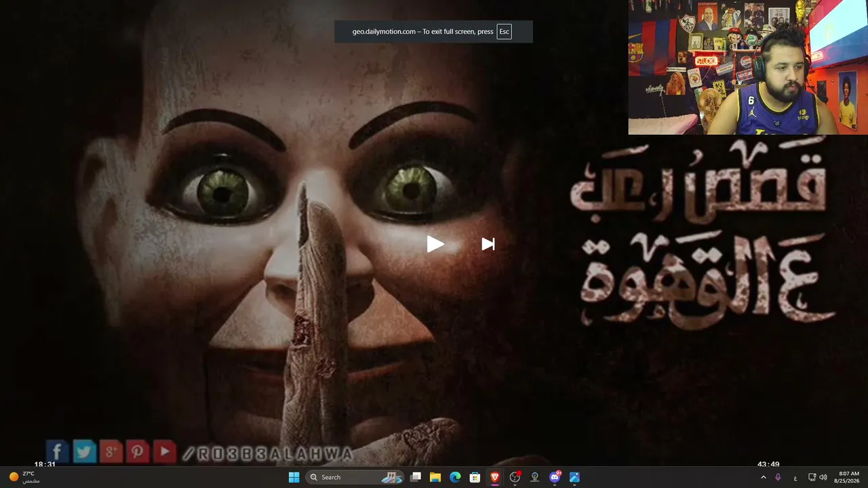Open the 27°C weather widget
The width and height of the screenshot is (868, 488).
point(24,477)
